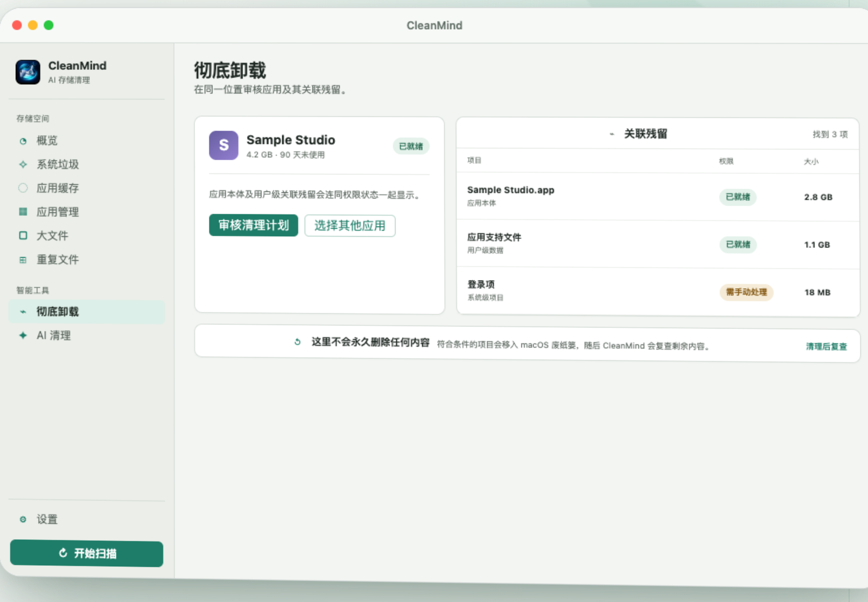Viewport: 868px width, 602px height.
Task: Start scan with 开始扫描 button
Action: click(87, 554)
